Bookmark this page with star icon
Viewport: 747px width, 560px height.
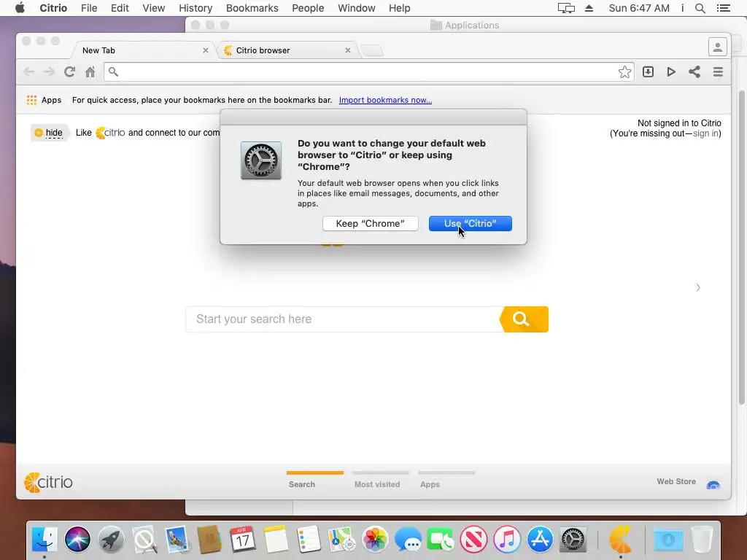[624, 72]
